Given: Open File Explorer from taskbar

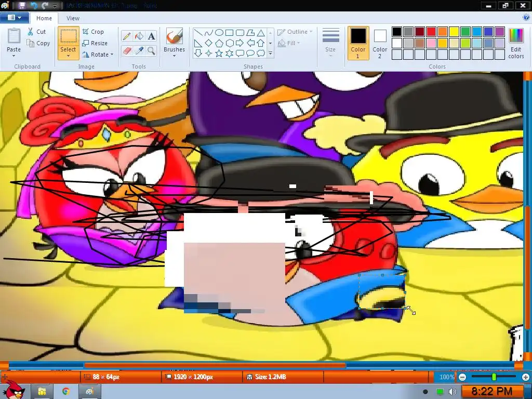Looking at the screenshot, I should [42, 392].
